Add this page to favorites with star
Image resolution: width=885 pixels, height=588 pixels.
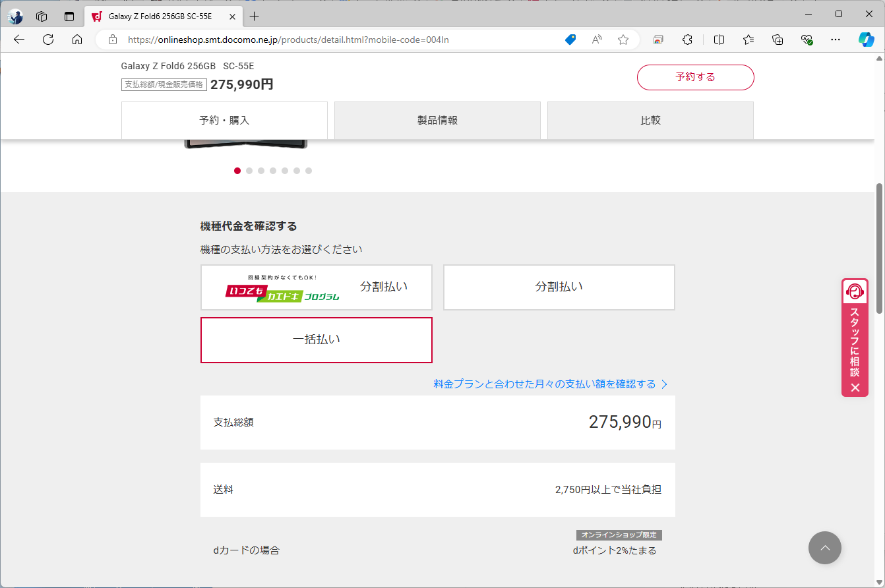coord(623,40)
